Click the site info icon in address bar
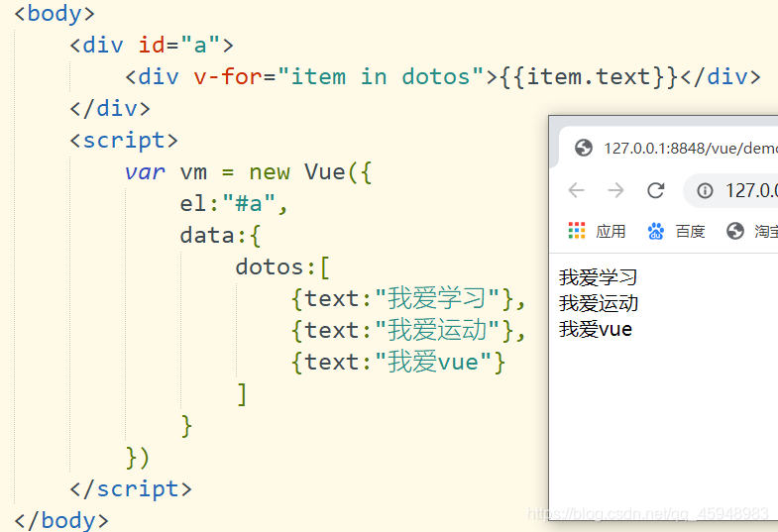778x532 pixels. pos(705,190)
